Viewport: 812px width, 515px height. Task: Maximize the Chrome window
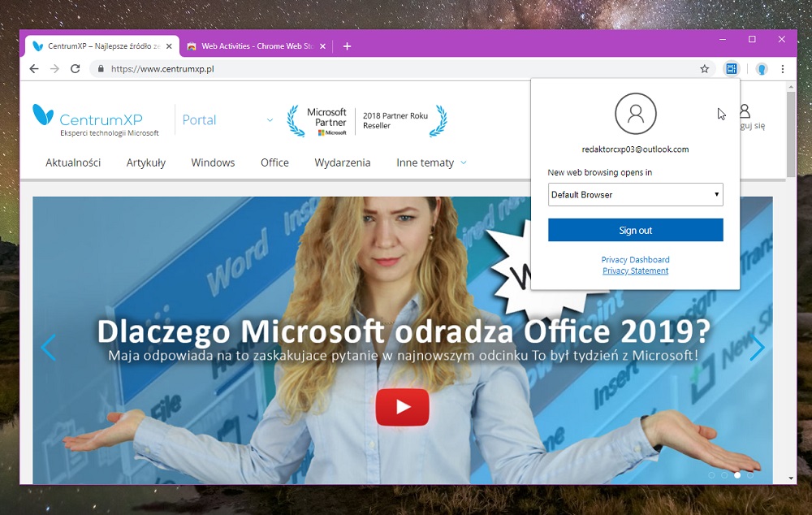752,39
